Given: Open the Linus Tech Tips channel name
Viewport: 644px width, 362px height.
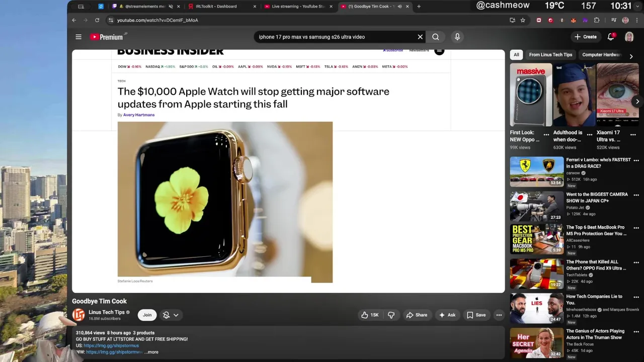Looking at the screenshot, I should [107, 312].
